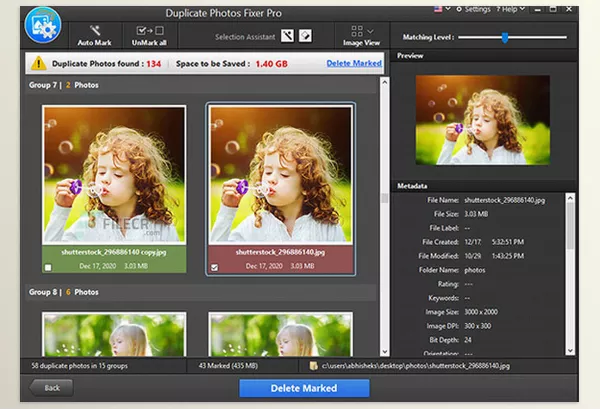Click the results list scroll-up arrow
The width and height of the screenshot is (600, 409).
coord(385,82)
